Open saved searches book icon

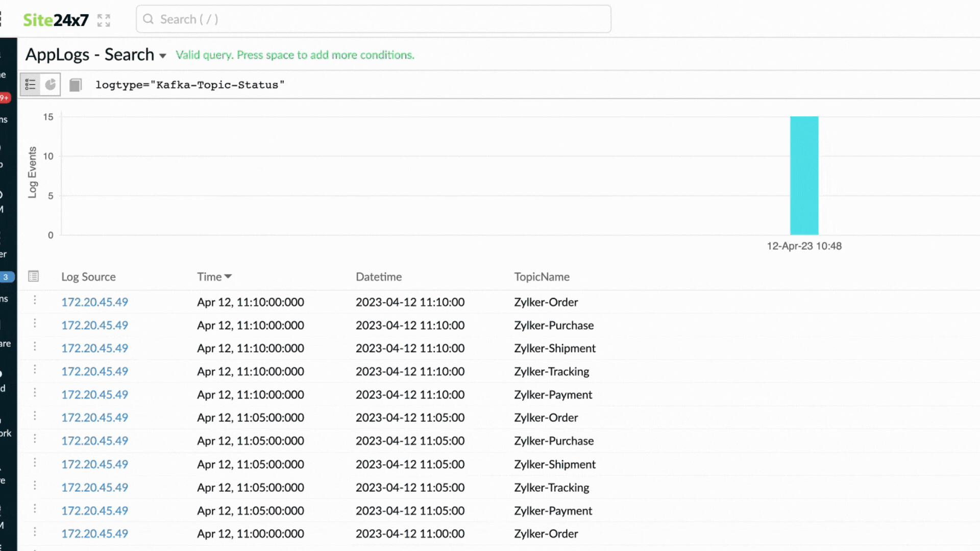(76, 85)
